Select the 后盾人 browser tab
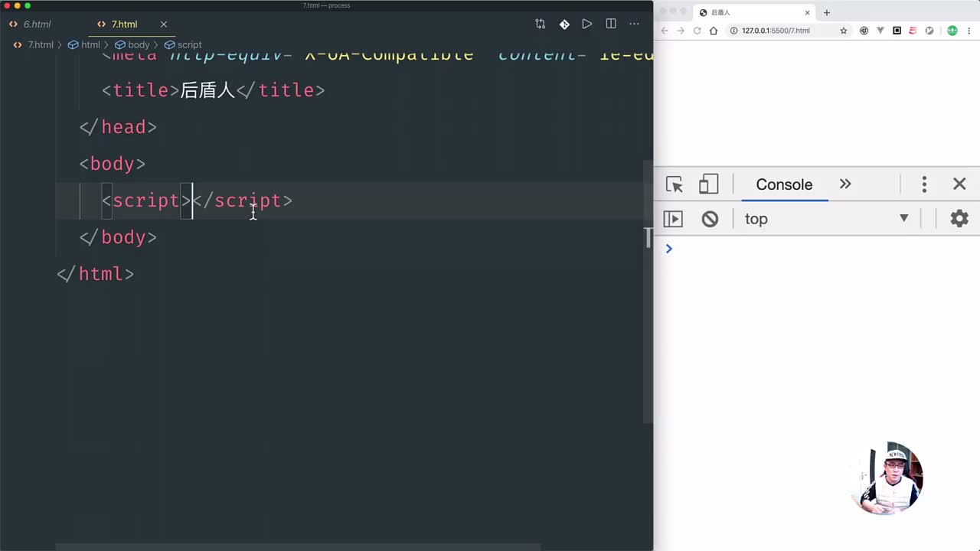980x551 pixels. click(x=753, y=12)
